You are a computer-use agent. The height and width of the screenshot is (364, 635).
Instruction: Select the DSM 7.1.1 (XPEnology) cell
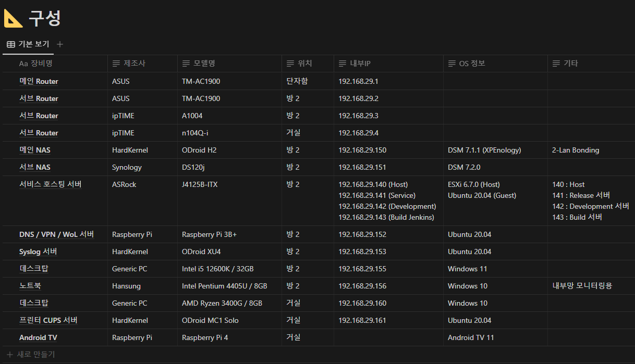point(495,149)
